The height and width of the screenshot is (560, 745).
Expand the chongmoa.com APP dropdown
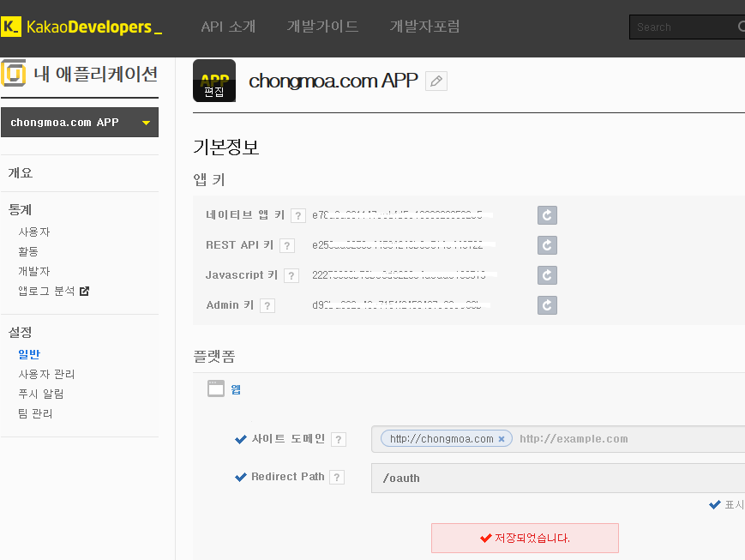pos(80,122)
